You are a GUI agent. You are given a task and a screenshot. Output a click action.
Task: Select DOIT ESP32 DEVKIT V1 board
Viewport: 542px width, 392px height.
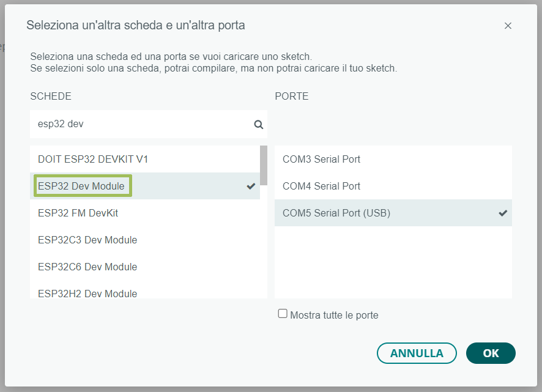pos(145,159)
